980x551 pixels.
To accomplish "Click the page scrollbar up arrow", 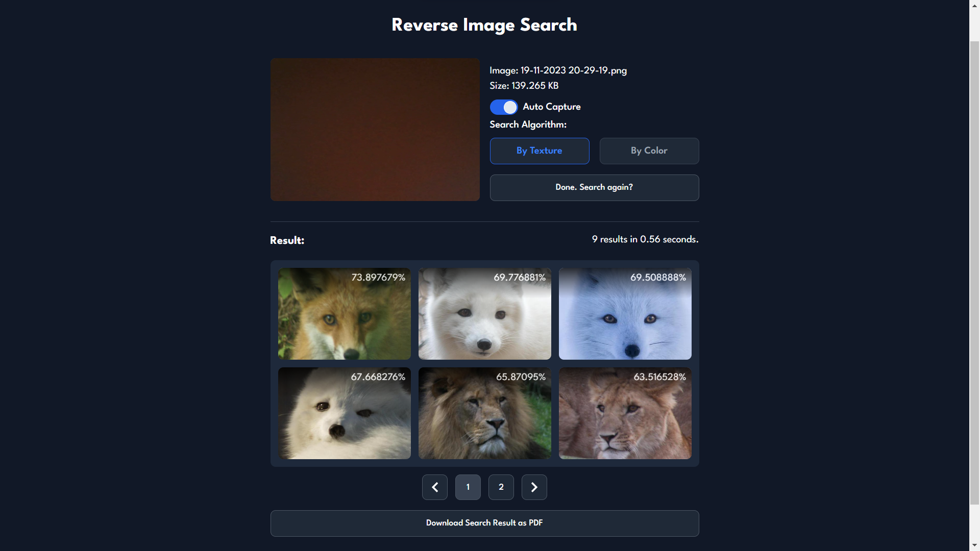I will click(974, 5).
